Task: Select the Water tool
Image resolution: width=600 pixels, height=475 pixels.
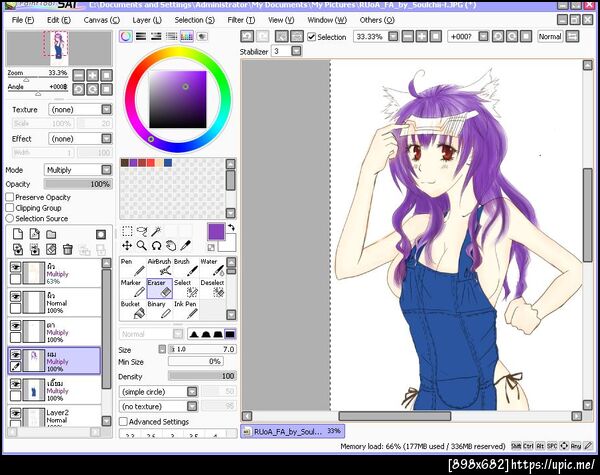Action: click(x=212, y=267)
